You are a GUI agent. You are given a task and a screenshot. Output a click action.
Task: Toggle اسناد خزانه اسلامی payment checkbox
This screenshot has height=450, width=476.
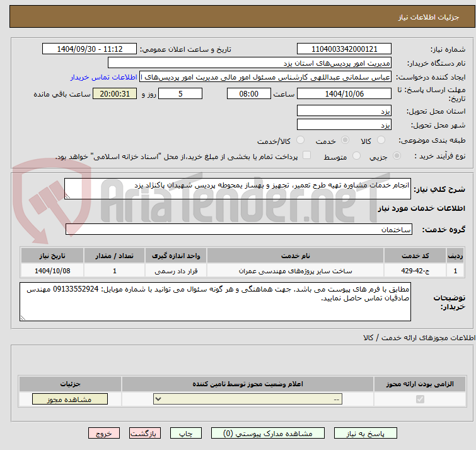pos(306,155)
